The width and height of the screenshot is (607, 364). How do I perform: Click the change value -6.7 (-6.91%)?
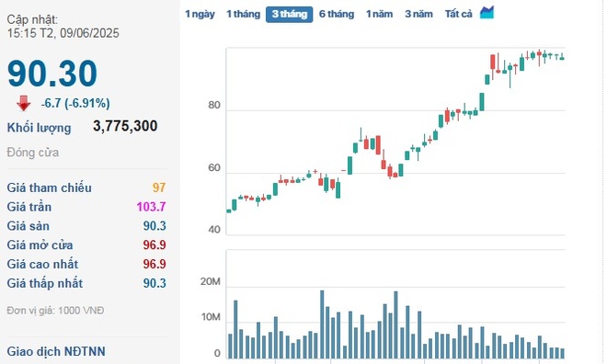coord(75,103)
